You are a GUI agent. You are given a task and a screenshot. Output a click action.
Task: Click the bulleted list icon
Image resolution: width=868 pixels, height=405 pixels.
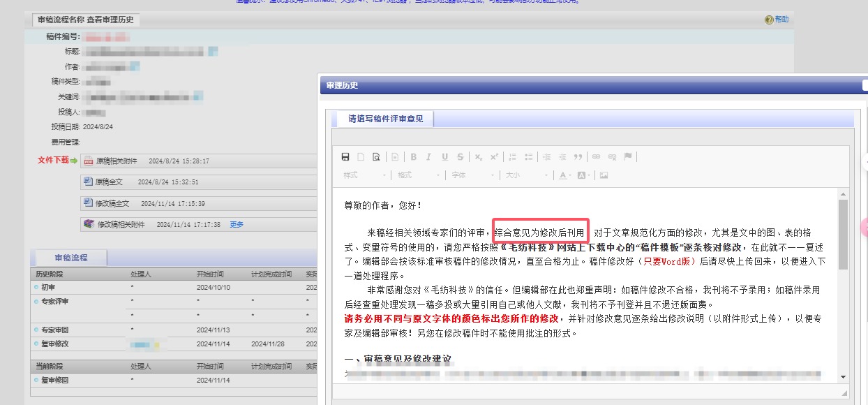[529, 157]
